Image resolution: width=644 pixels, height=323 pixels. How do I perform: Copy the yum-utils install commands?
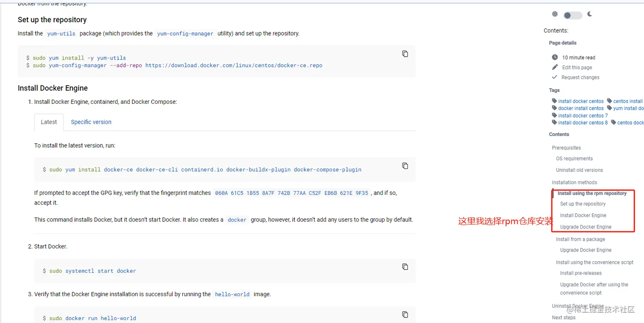point(405,54)
